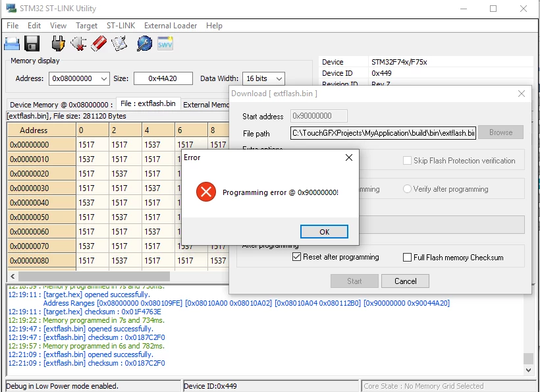Click the column header 4
The width and height of the screenshot is (540, 392).
tap(159, 130)
